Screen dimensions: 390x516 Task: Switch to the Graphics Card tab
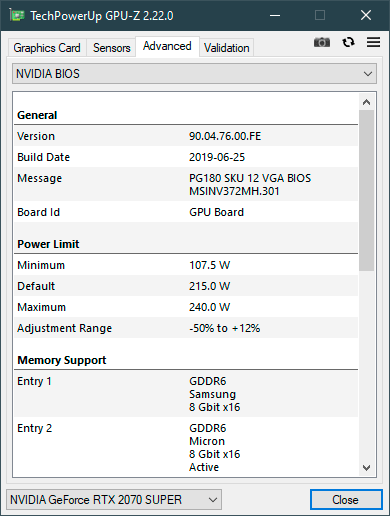(x=47, y=48)
